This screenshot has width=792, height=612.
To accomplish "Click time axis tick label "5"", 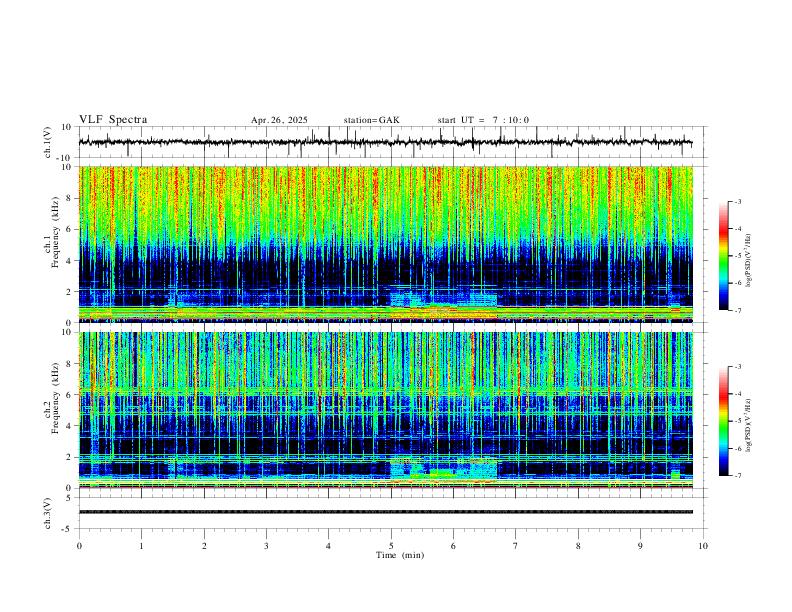I will [391, 546].
